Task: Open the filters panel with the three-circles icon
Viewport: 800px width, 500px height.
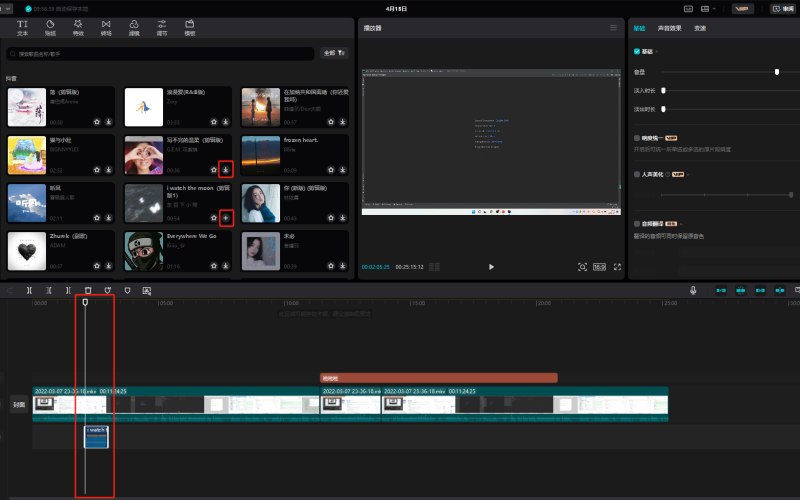Action: click(x=134, y=28)
